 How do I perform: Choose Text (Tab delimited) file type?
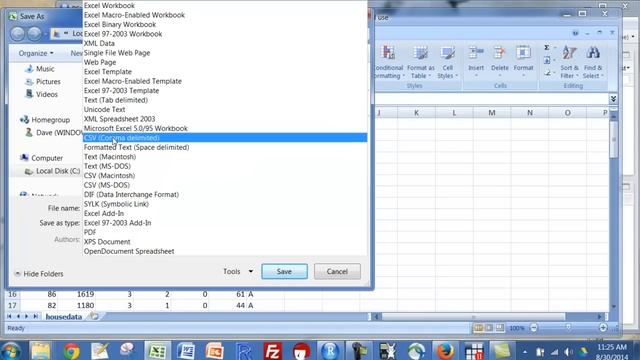(225, 100)
